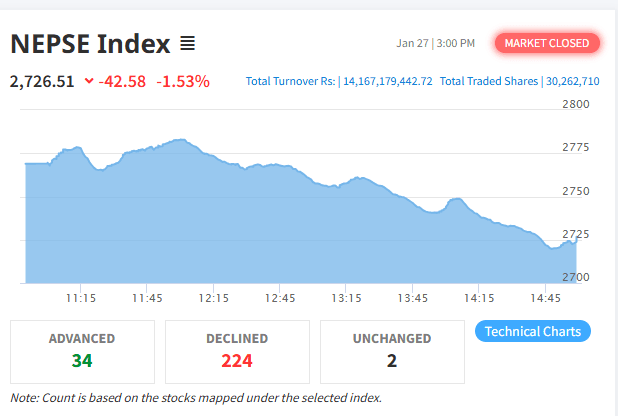Select the DECLINED stocks count card
The height and width of the screenshot is (416, 618).
click(237, 350)
